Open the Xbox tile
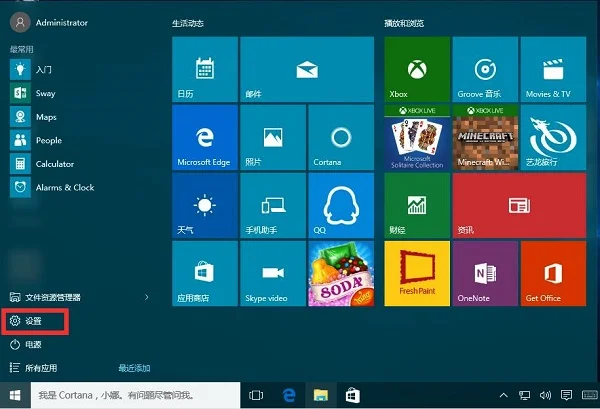Screen dimensions: 600x409 (416, 72)
